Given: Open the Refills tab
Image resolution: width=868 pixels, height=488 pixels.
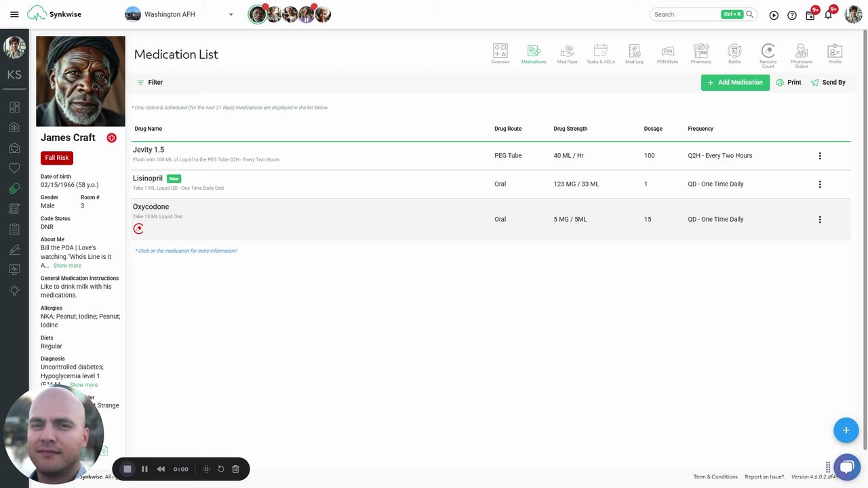Looking at the screenshot, I should coord(734,54).
